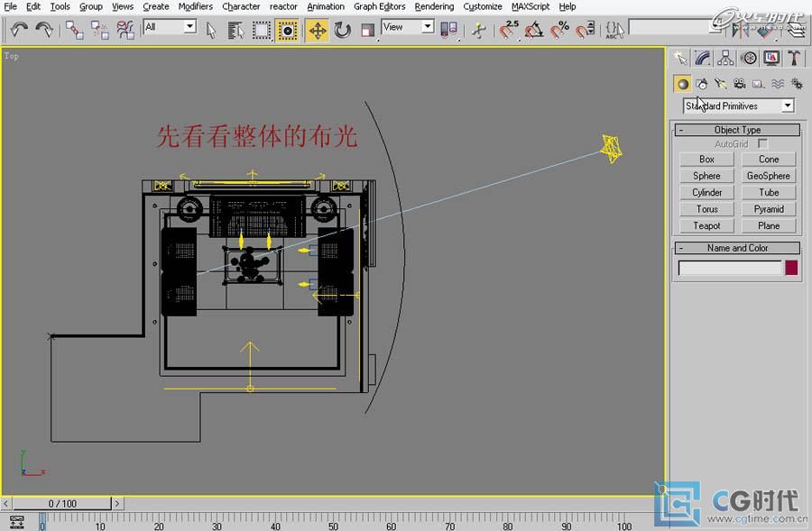
Task: Click the GeoSphere primitive button
Action: (769, 176)
